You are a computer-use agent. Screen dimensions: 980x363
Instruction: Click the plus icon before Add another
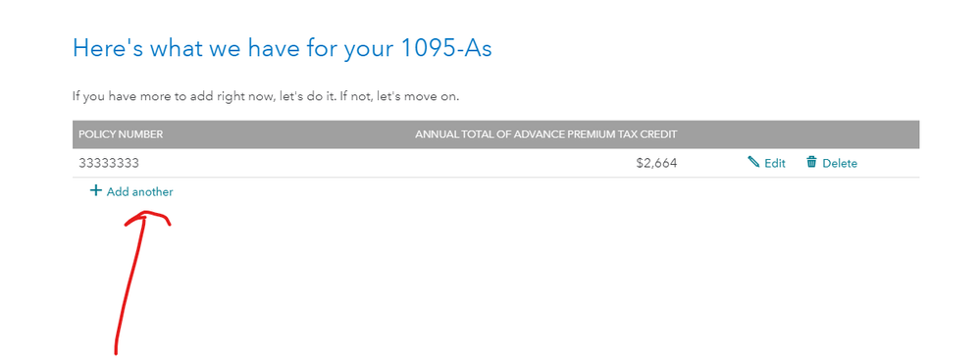(x=95, y=190)
